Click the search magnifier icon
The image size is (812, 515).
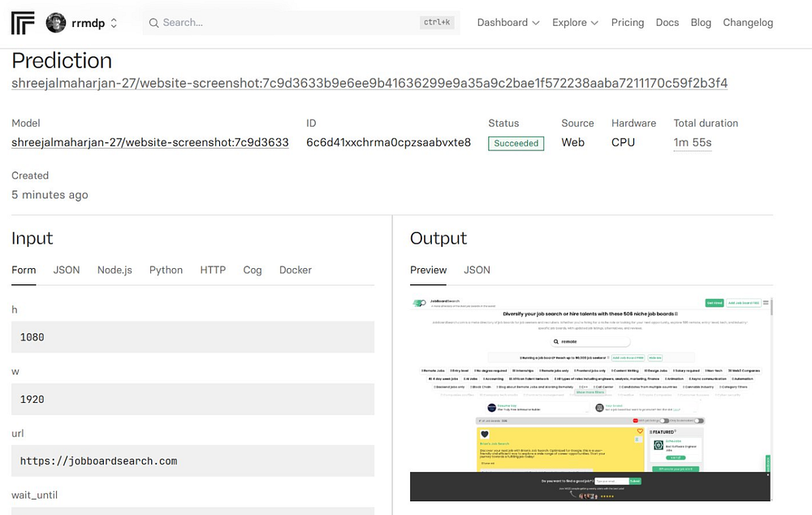[153, 23]
